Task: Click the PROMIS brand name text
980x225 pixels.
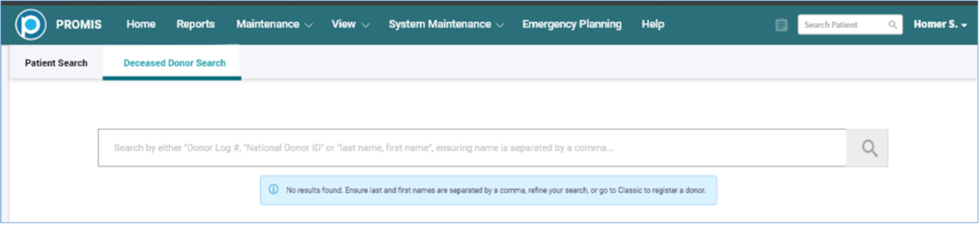Action: click(x=79, y=25)
